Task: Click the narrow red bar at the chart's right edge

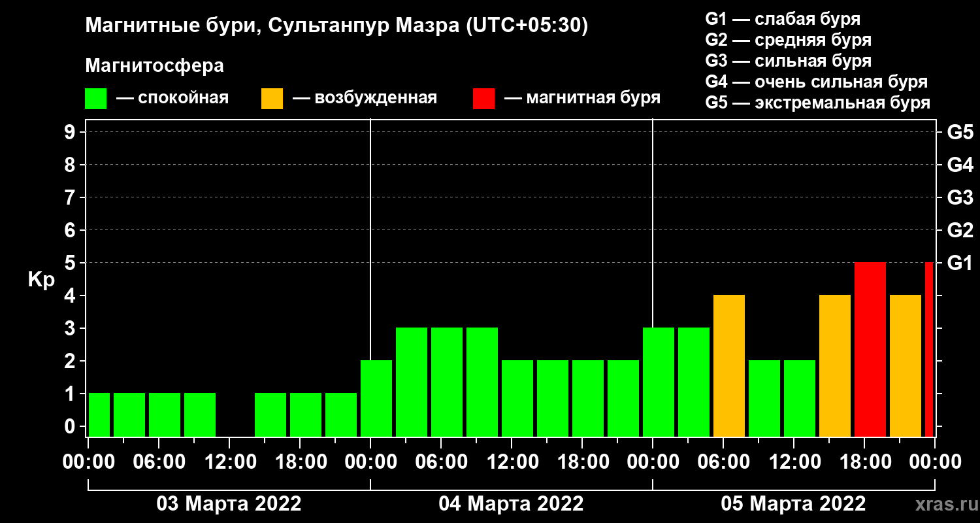Action: tap(929, 350)
